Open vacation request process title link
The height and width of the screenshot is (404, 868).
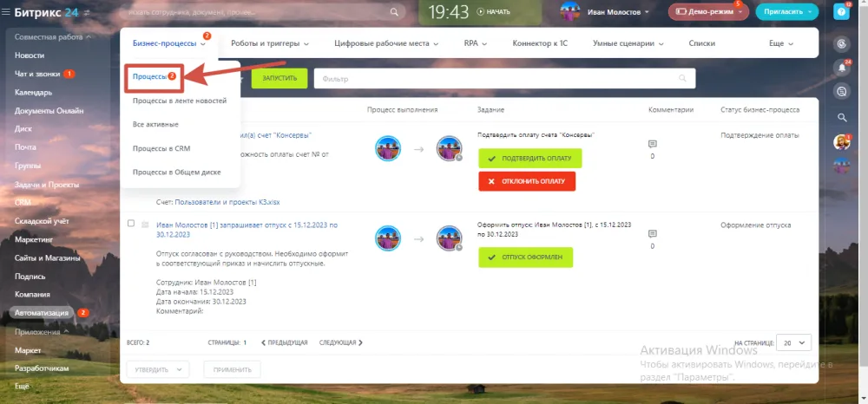point(247,230)
